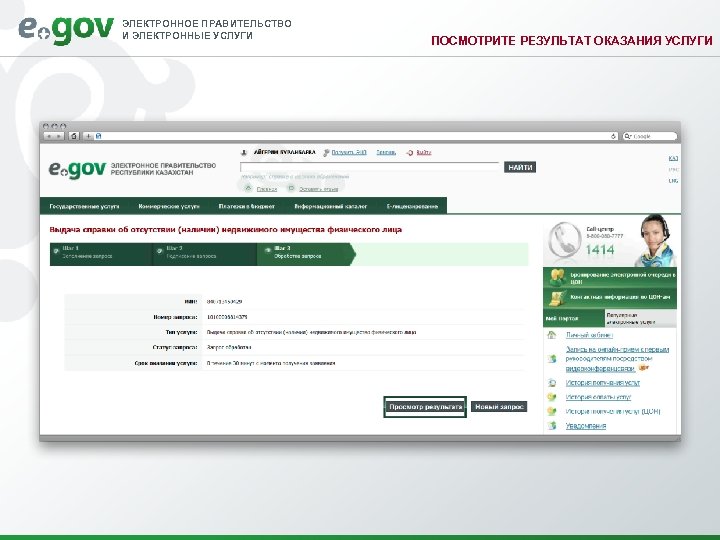Click the speech bubble icon by Оставить отзыв
Viewport: 720px width, 540px height.
(291, 188)
